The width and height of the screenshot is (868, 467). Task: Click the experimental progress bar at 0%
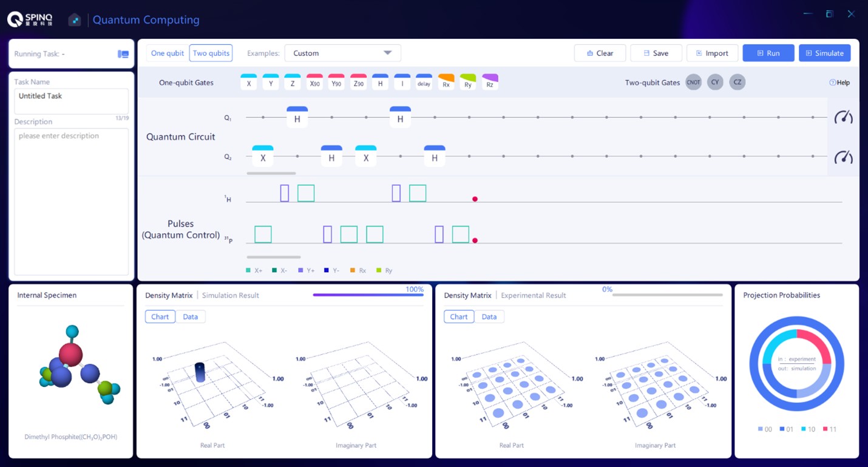[667, 295]
